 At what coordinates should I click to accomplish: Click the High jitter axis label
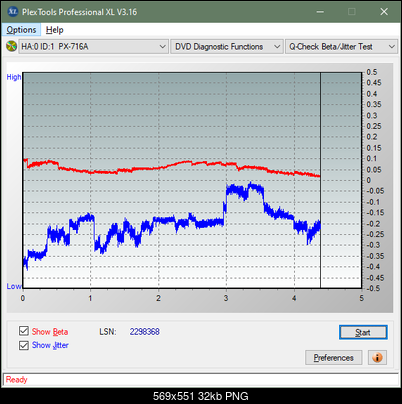point(14,77)
